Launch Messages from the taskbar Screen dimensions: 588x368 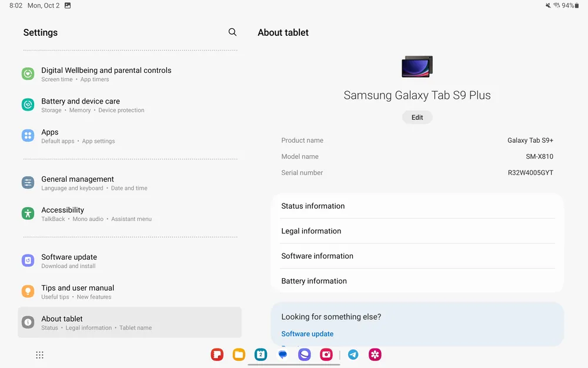pos(283,354)
